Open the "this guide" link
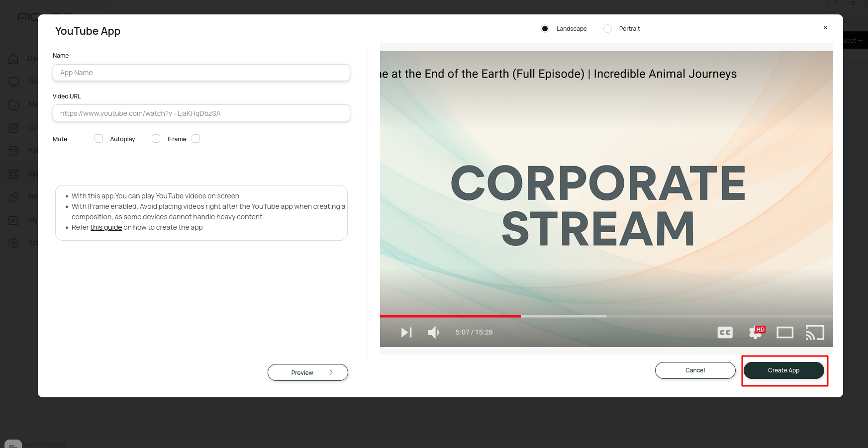 point(106,227)
